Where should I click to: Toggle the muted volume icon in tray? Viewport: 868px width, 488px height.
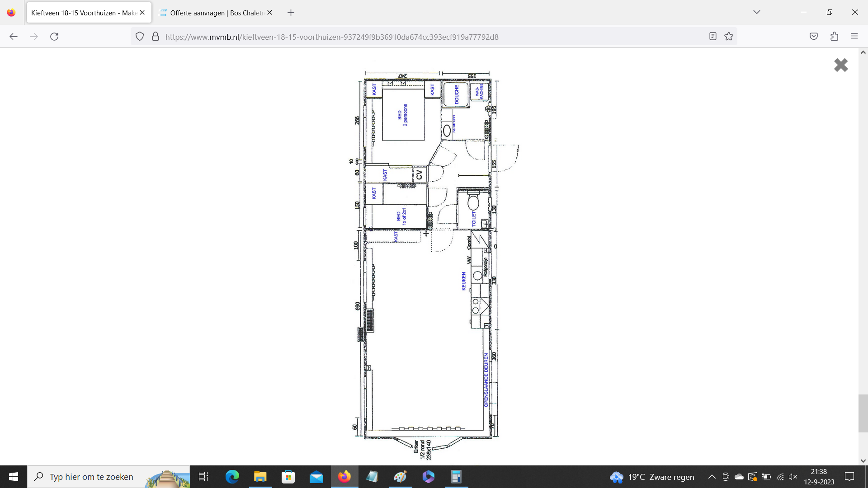pyautogui.click(x=793, y=477)
